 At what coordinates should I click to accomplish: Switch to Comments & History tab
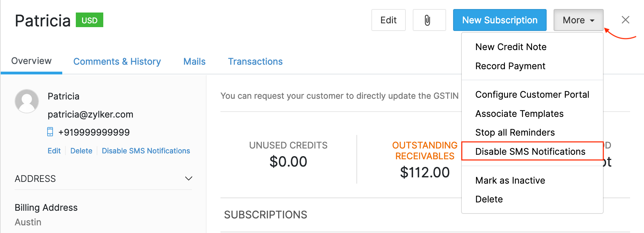[117, 61]
